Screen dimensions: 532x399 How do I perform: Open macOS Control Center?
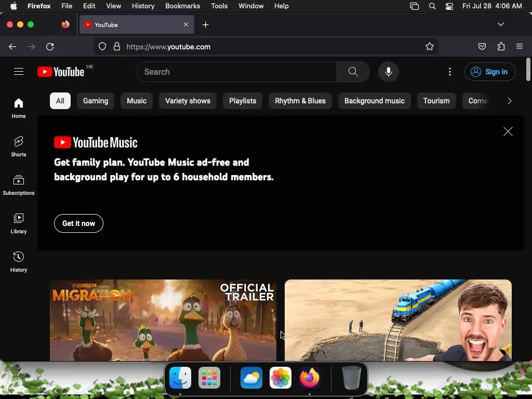[x=449, y=6]
